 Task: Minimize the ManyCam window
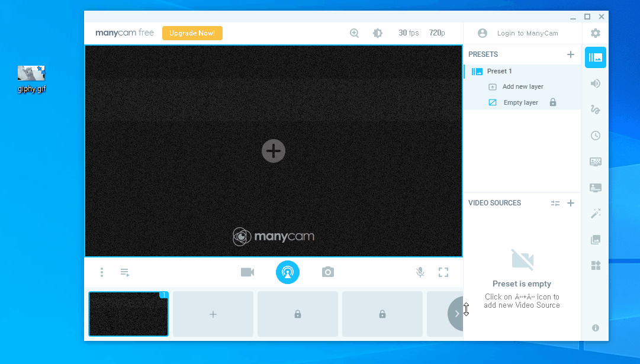click(573, 17)
